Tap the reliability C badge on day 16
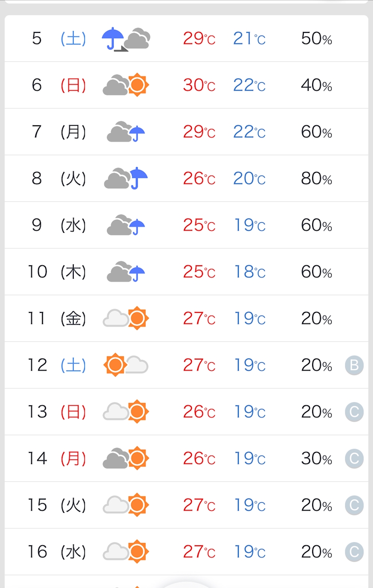373x588 pixels. tap(354, 552)
